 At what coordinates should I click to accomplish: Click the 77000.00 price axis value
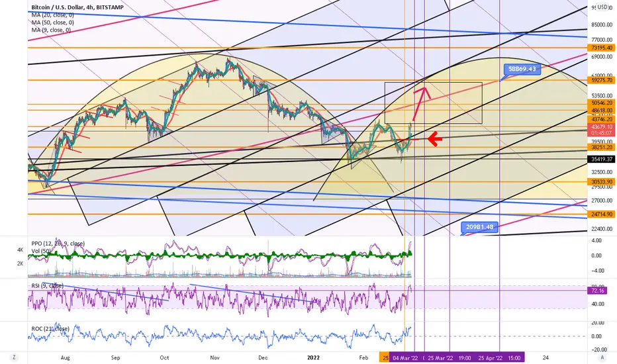[x=602, y=40]
